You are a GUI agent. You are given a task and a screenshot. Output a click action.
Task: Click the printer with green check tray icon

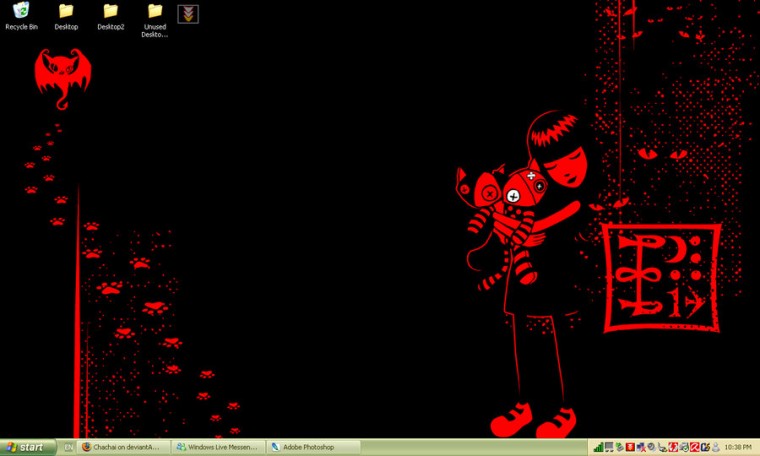684,447
